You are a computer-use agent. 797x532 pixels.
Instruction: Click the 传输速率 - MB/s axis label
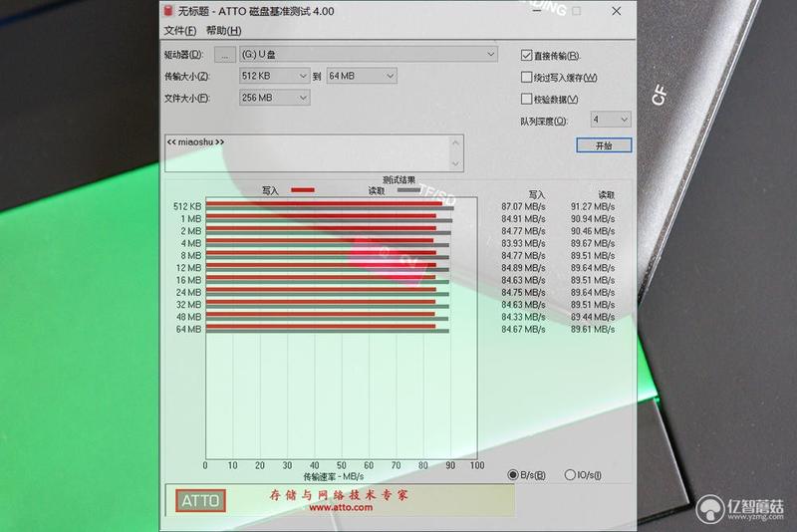334,476
